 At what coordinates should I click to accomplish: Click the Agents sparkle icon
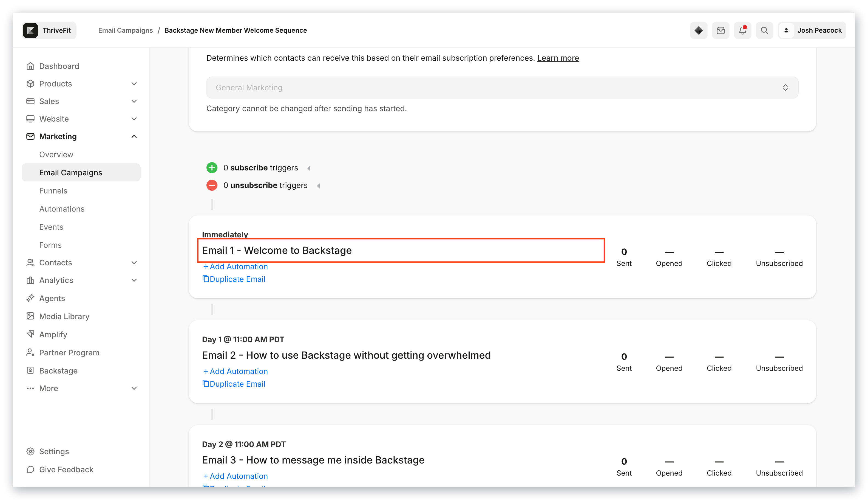30,298
